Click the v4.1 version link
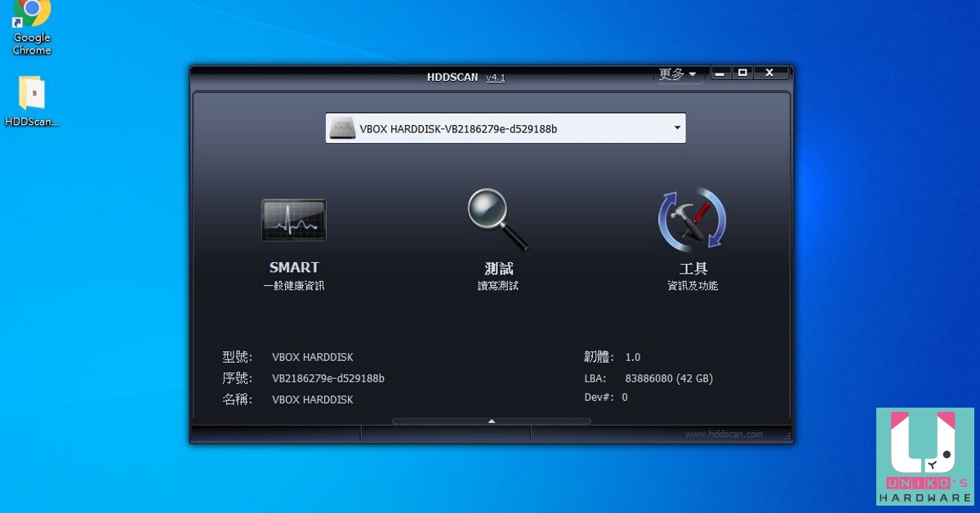Viewport: 980px width, 513px height. click(496, 78)
